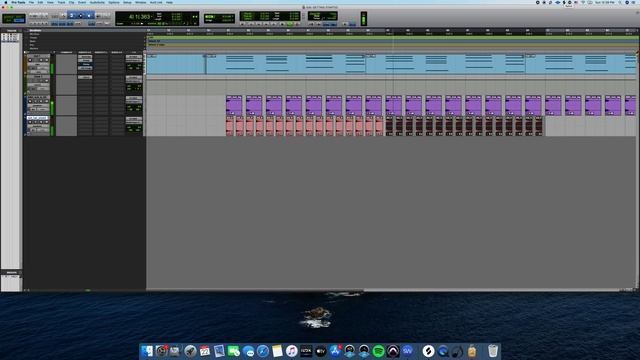Click the bars ruler at the playhead
640x360 pixels.
click(x=393, y=31)
